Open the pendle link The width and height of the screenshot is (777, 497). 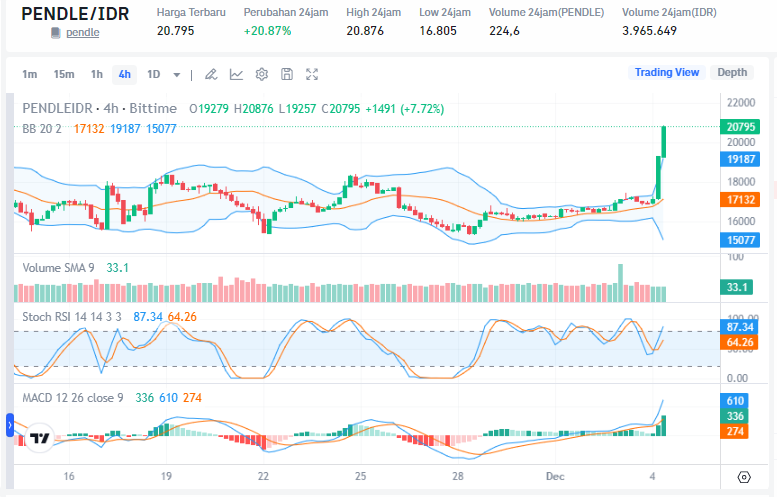[x=83, y=32]
